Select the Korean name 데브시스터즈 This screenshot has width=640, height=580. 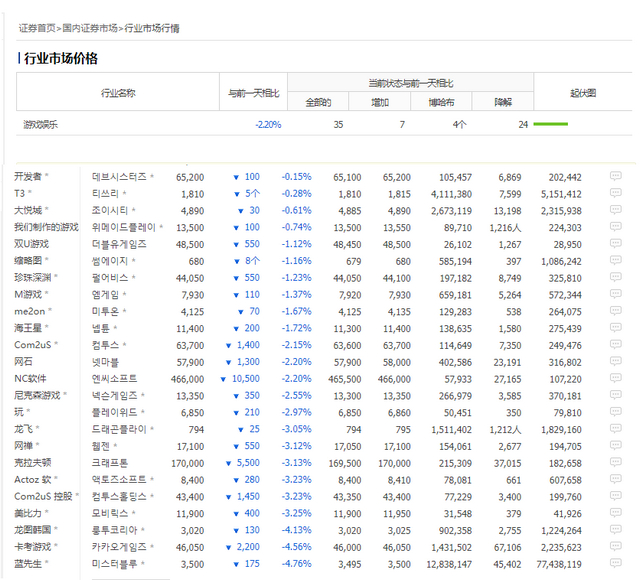119,177
